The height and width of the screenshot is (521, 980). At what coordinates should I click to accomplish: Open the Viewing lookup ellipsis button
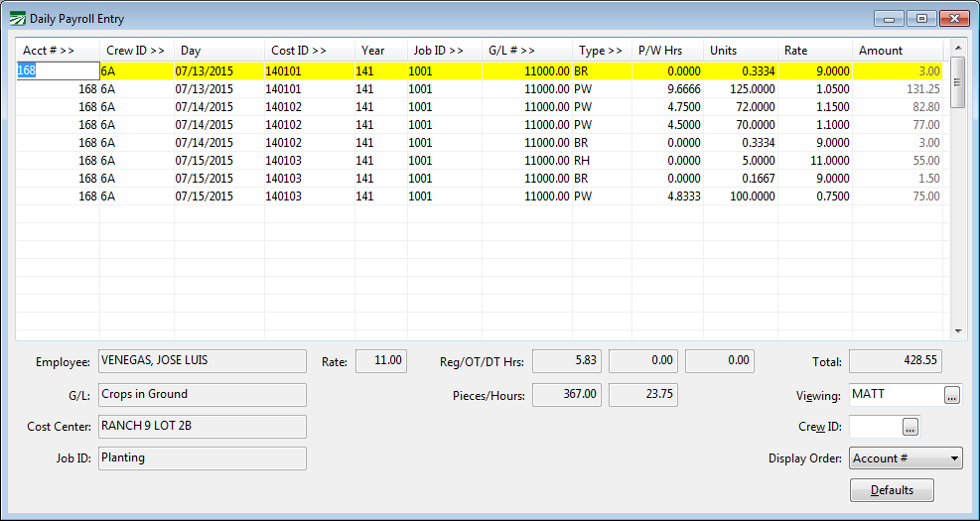(x=952, y=395)
